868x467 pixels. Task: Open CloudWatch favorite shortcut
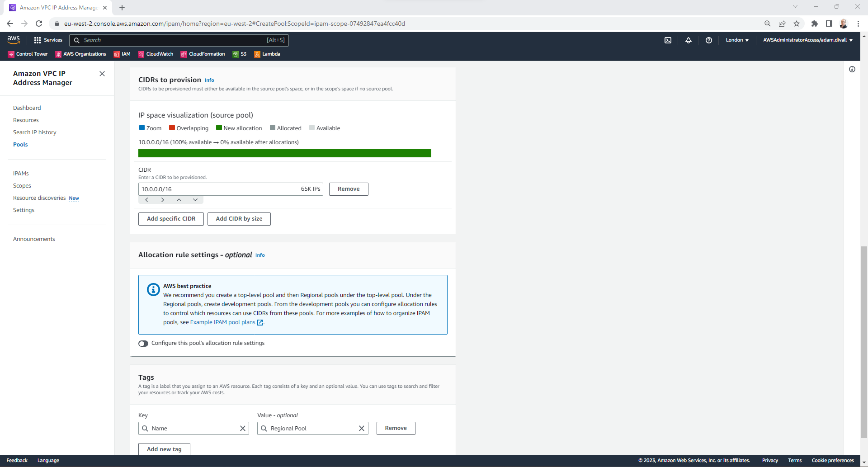click(156, 54)
